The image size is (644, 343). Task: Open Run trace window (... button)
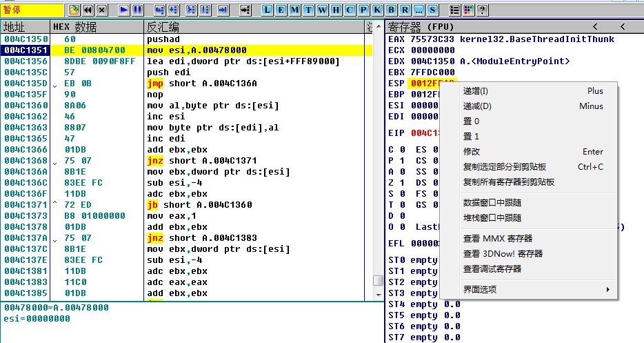coord(419,10)
